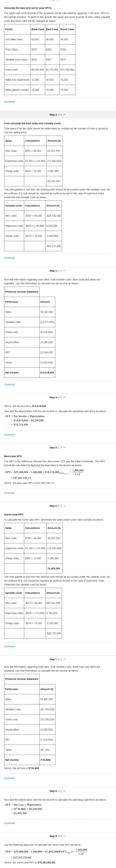This screenshot has width=116, height=868.
Task: Open Comment link below the scenario Factor table
Action: [9, 102]
